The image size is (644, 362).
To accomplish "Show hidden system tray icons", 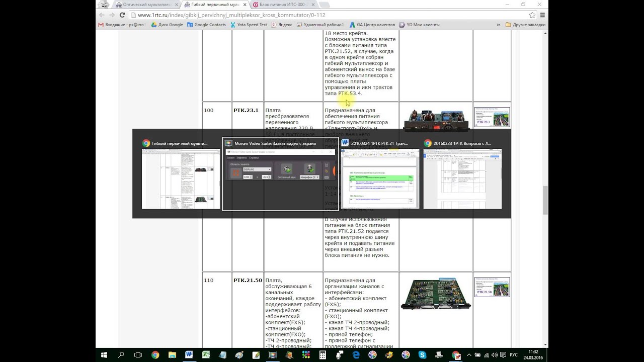I will [x=469, y=355].
